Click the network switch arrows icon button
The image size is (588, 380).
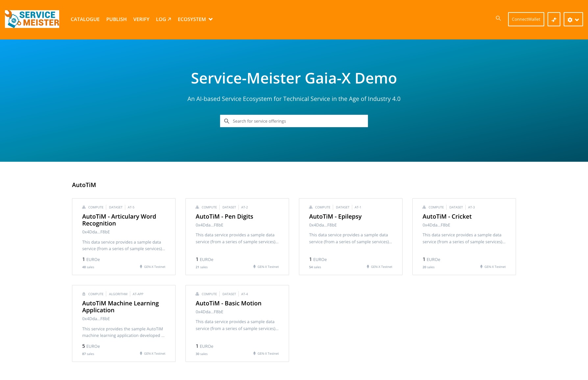(554, 19)
